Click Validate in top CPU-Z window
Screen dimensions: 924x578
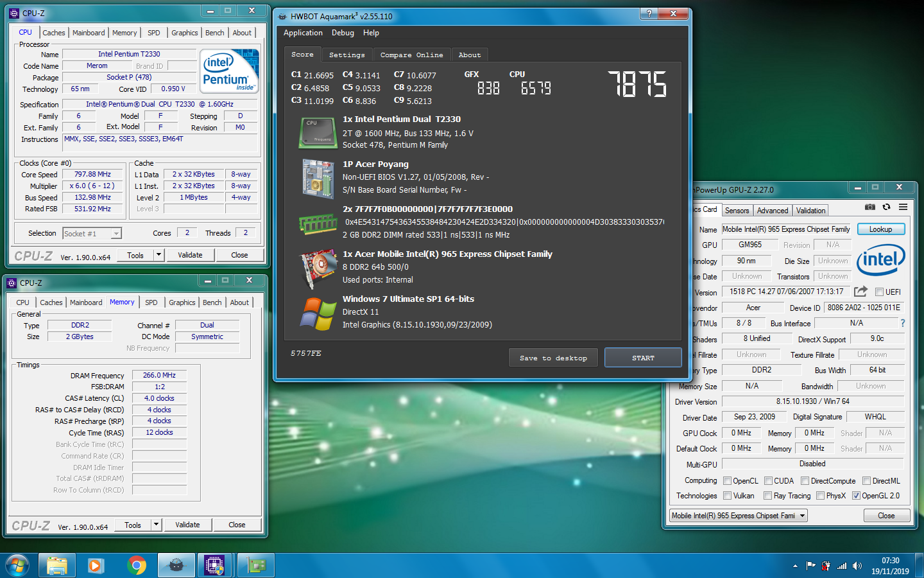pyautogui.click(x=190, y=255)
